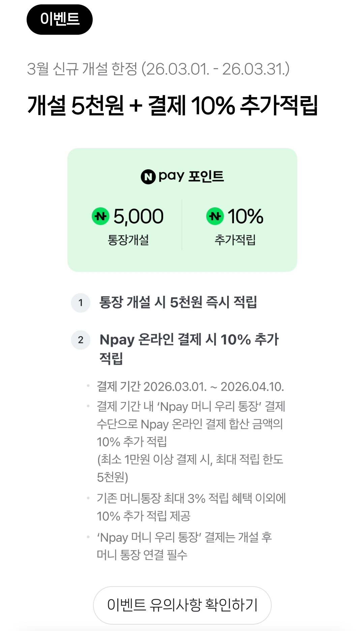
Task: Open 이벤트 유의사항 확인하기
Action: point(182,605)
